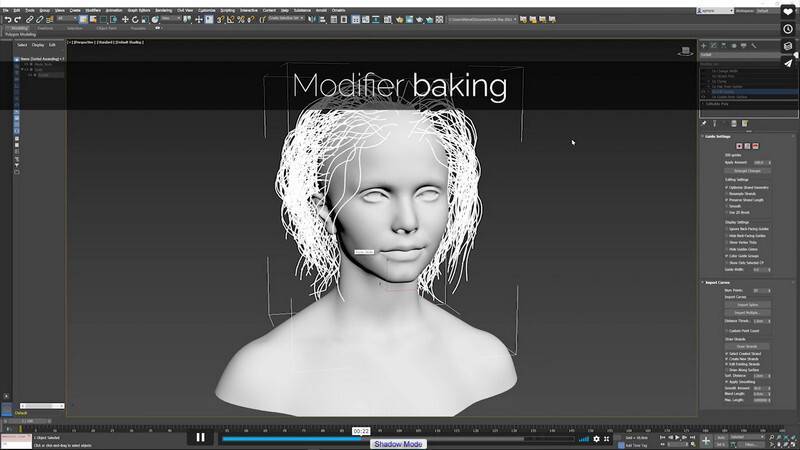Click the Undo arrow in main toolbar
The image size is (800, 450).
pyautogui.click(x=7, y=19)
